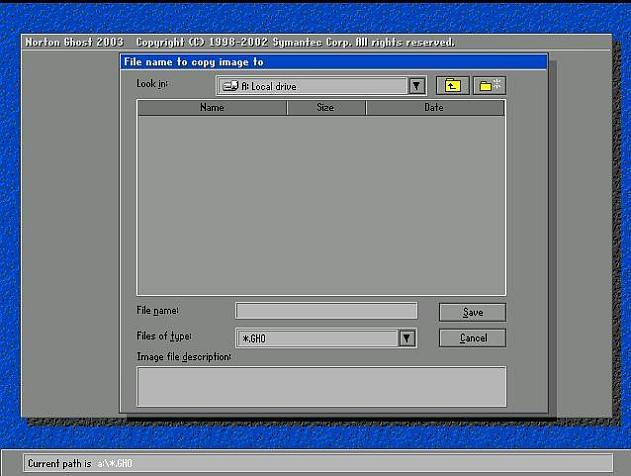Click the empty file list area
Image resolution: width=631 pixels, height=476 pixels.
(321, 205)
